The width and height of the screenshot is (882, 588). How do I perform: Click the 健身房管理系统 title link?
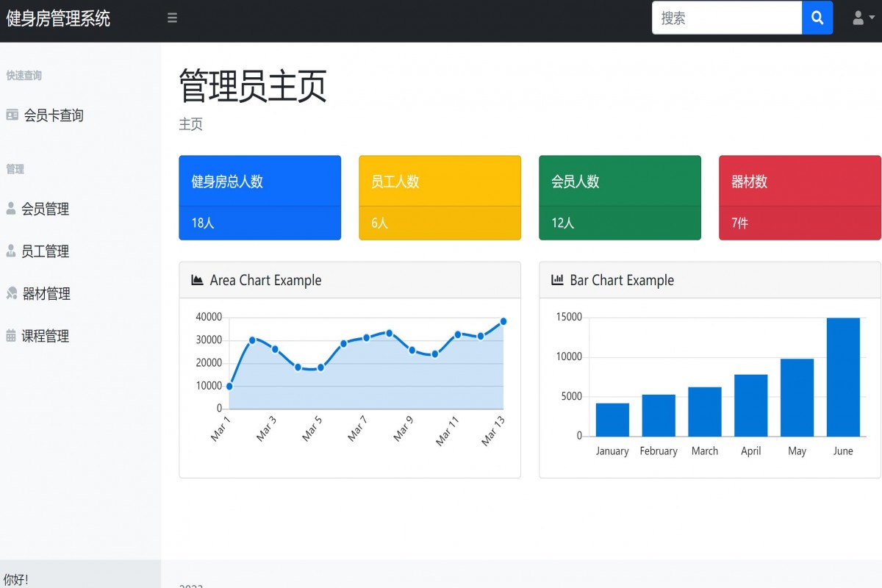coord(57,18)
